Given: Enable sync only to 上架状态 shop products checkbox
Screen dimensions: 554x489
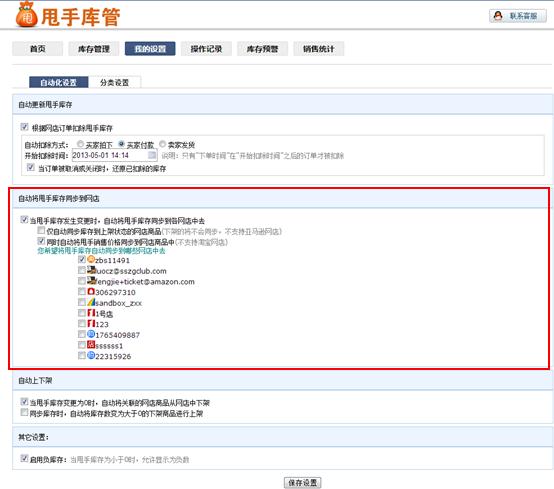Looking at the screenshot, I should coord(41,230).
